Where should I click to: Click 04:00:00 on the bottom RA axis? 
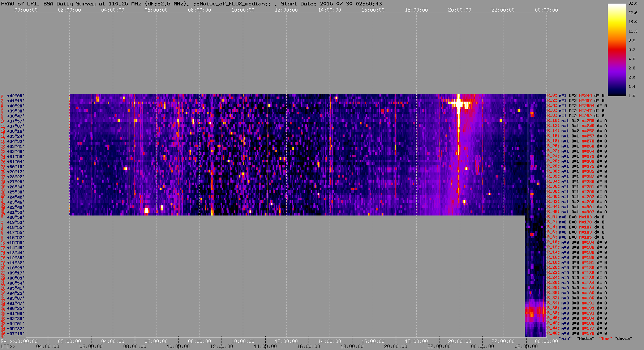pyautogui.click(x=113, y=341)
